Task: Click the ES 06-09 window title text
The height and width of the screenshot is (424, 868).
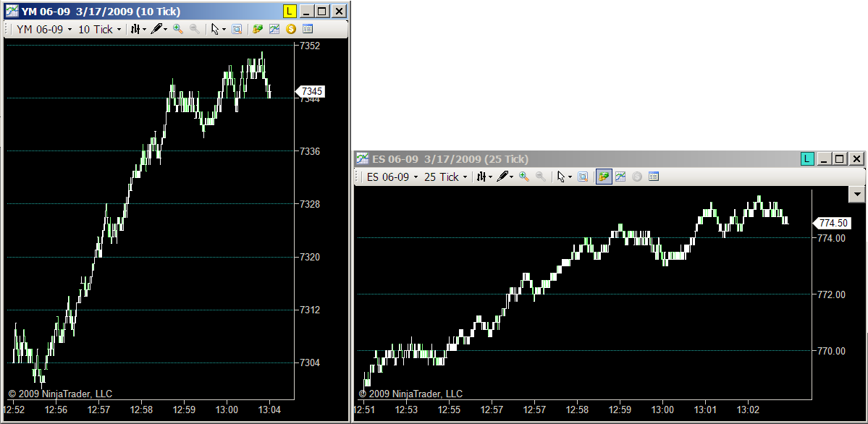Action: (450, 159)
